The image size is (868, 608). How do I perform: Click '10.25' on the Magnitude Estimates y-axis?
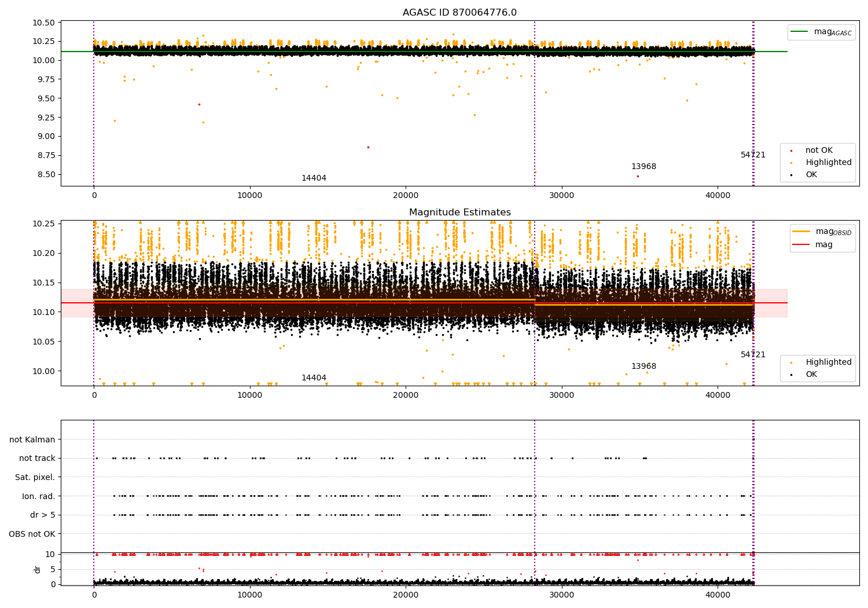pyautogui.click(x=43, y=224)
